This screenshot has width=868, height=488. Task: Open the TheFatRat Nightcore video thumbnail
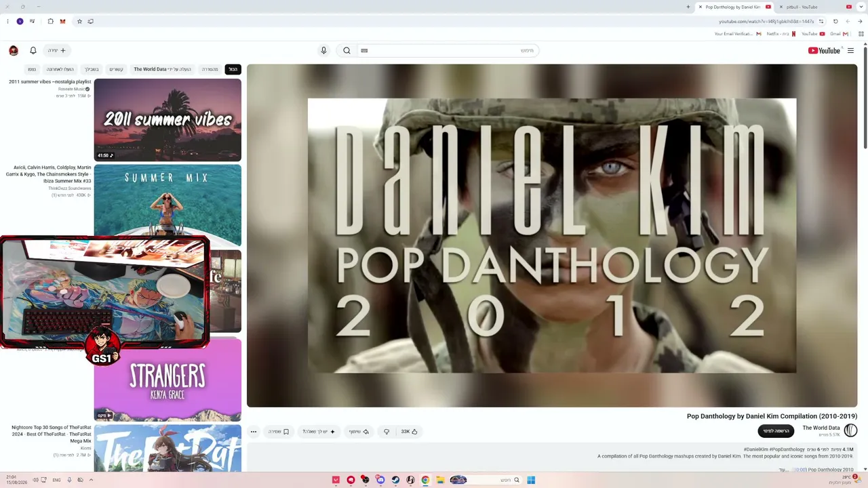click(167, 448)
